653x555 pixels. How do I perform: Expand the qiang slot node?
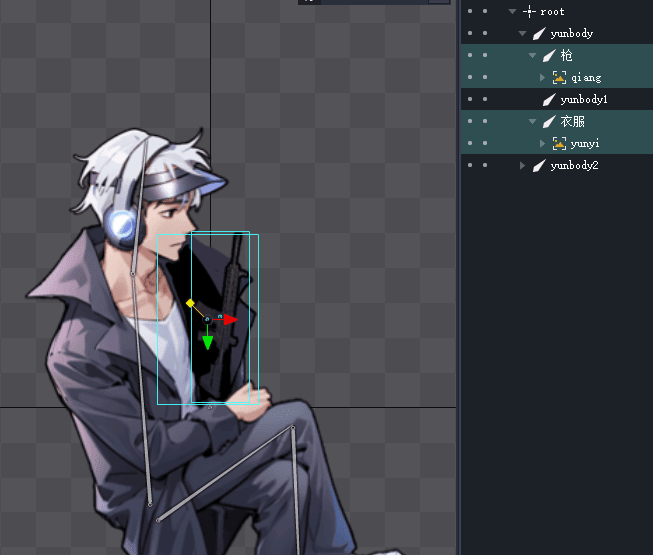[x=543, y=78]
